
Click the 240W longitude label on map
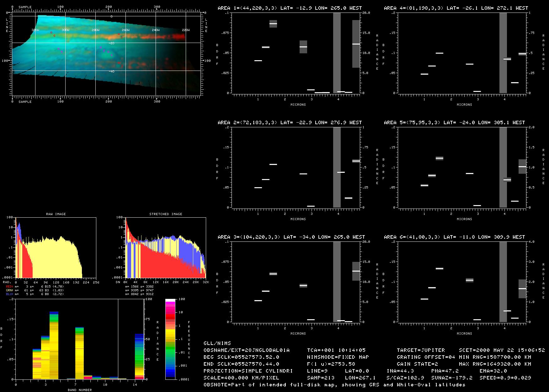[x=156, y=30]
